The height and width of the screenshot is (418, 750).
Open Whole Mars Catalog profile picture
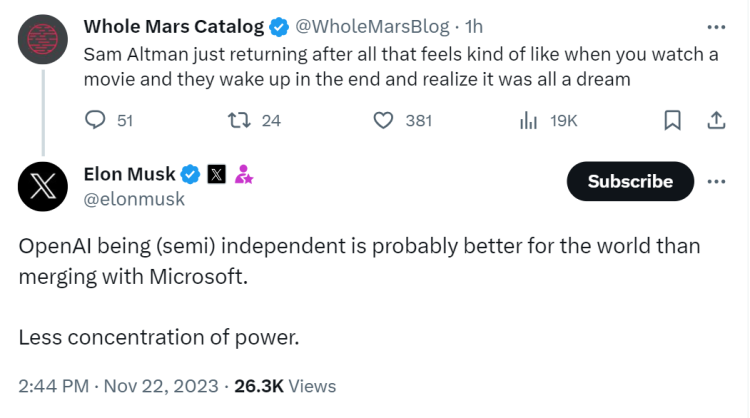coord(42,40)
